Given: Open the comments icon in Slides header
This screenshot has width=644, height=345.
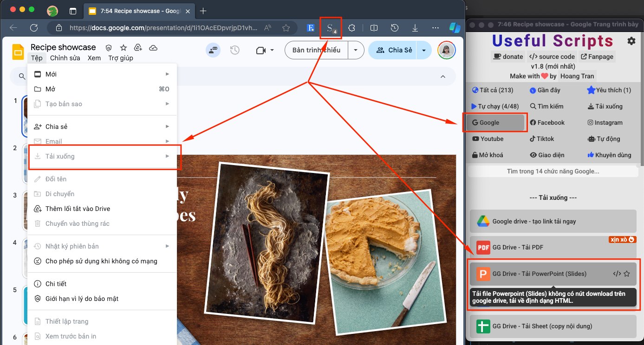Looking at the screenshot, I should pos(213,50).
